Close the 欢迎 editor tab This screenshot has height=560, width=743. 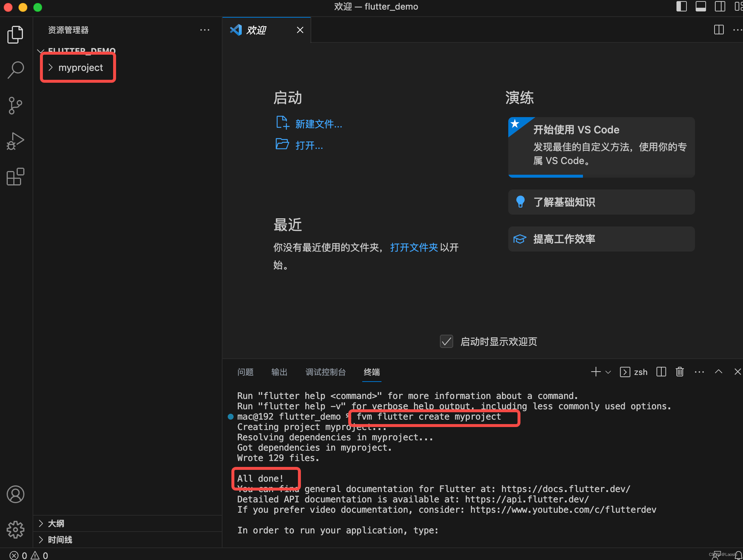tap(300, 30)
